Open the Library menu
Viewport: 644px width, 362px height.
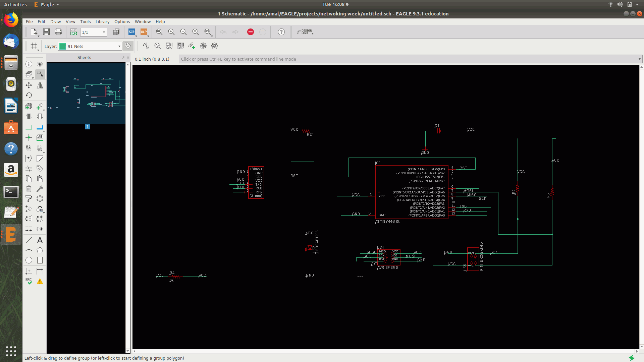tap(102, 21)
